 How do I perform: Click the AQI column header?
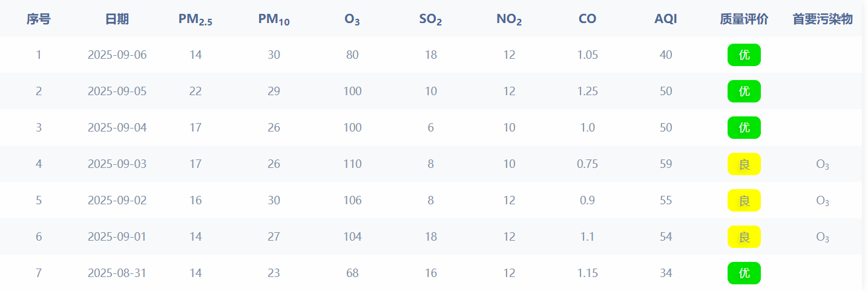point(666,19)
